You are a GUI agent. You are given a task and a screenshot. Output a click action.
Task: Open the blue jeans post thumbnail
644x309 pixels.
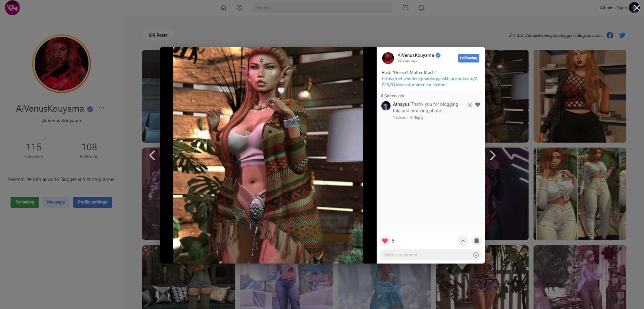tap(286, 286)
